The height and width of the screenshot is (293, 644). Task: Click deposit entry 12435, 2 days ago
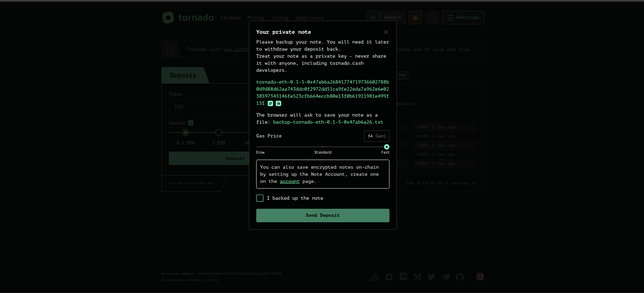point(445,136)
